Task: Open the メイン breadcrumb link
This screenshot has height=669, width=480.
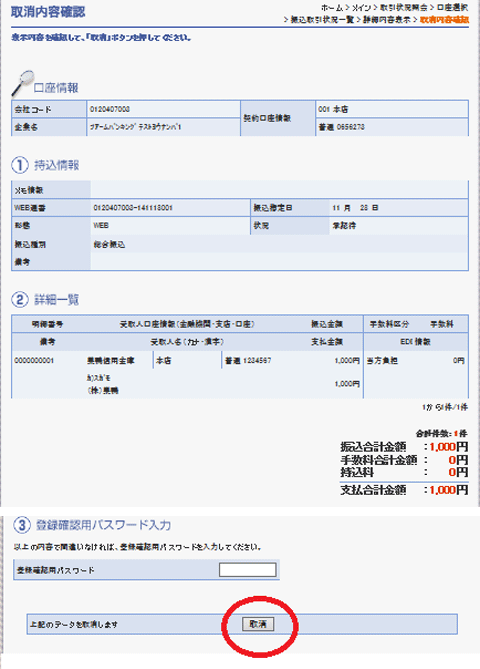Action: [x=361, y=8]
